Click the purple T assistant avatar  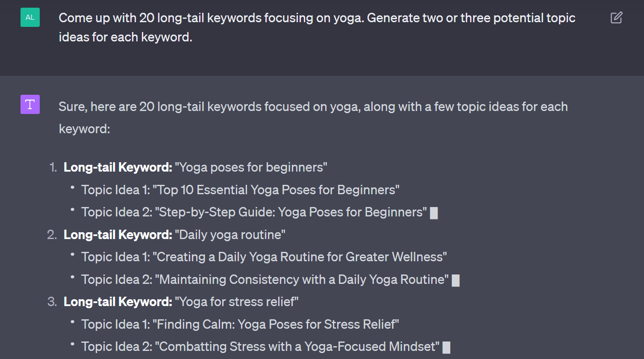[29, 104]
